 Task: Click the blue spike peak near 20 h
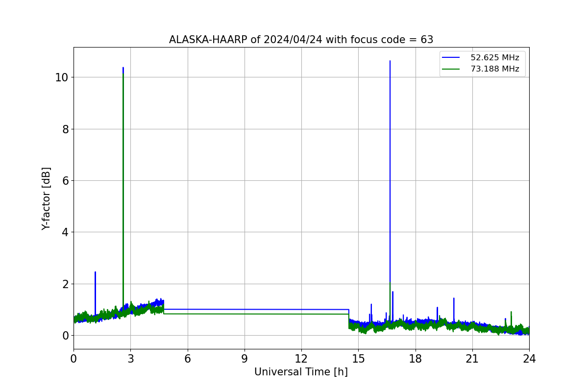[x=454, y=298]
